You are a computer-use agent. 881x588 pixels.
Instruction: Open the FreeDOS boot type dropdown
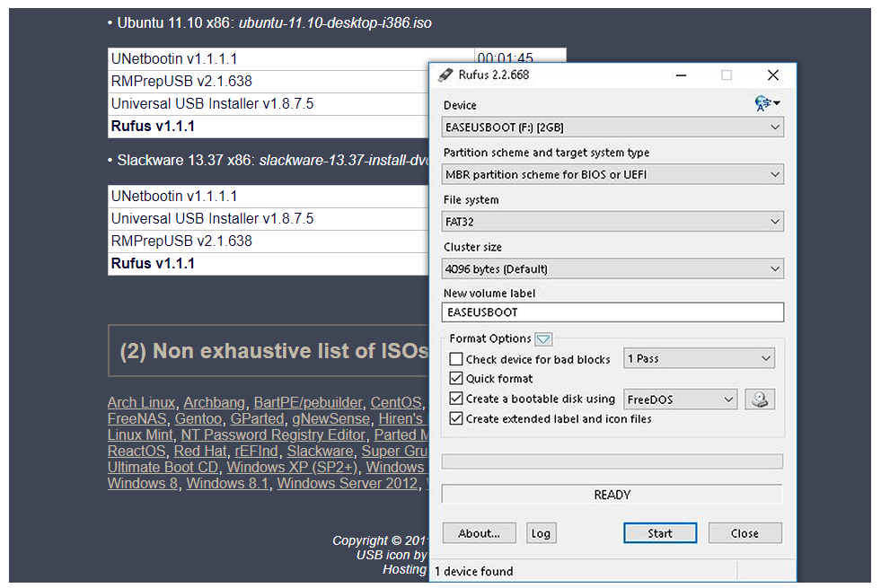click(x=680, y=399)
